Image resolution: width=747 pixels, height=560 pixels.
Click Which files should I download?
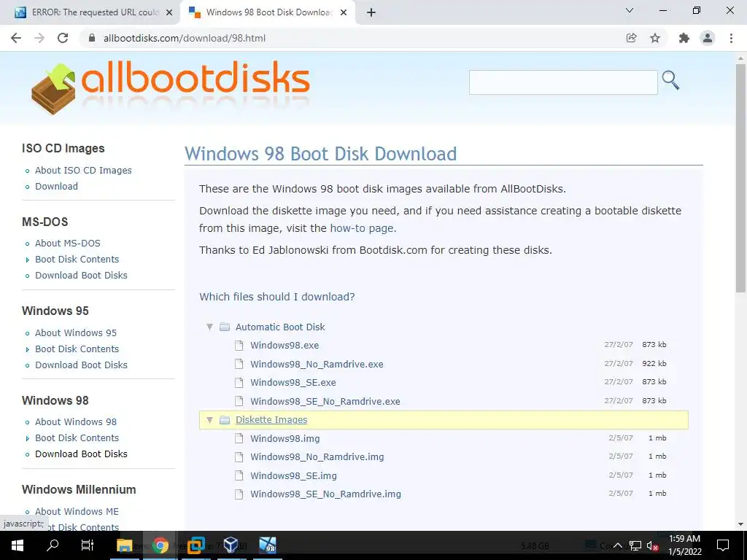pyautogui.click(x=276, y=297)
